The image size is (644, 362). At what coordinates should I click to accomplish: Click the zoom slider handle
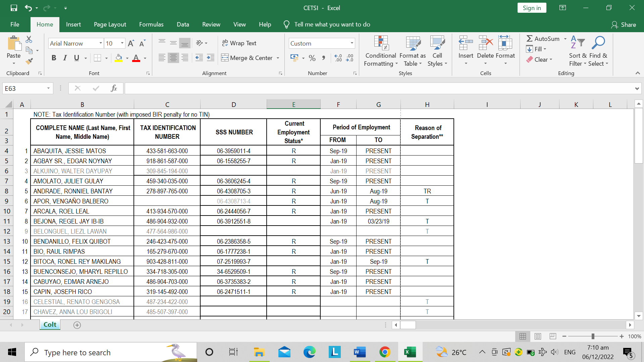(593, 336)
